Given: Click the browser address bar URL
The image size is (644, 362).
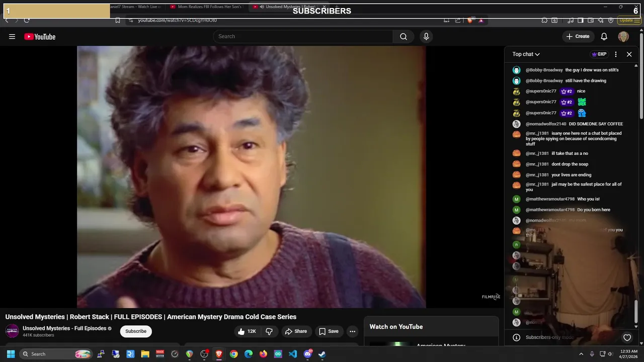Looking at the screenshot, I should (178, 20).
